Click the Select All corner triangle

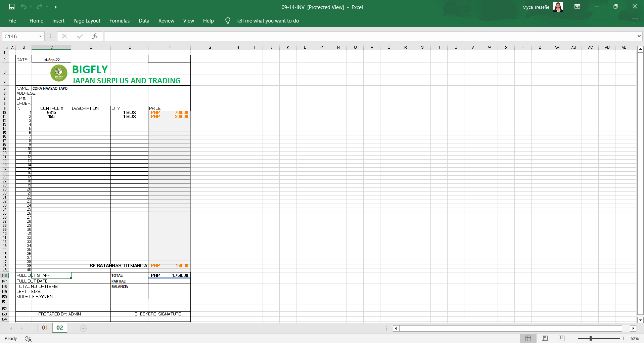tap(7, 47)
